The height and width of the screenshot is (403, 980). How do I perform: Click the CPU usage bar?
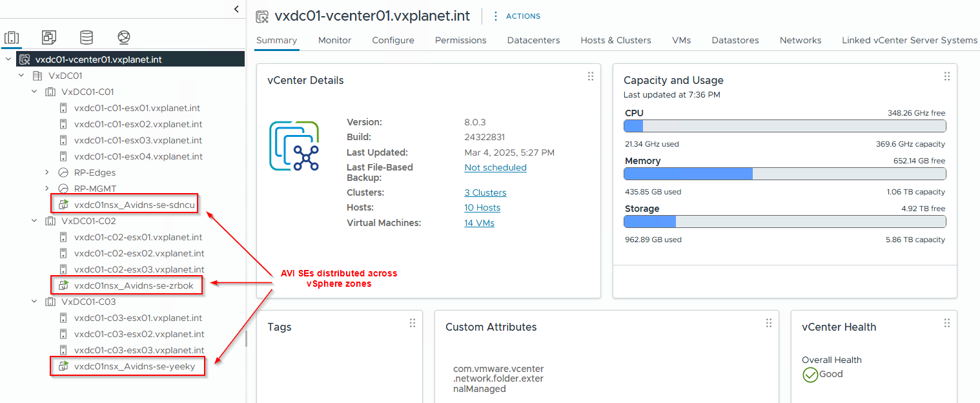pos(784,126)
